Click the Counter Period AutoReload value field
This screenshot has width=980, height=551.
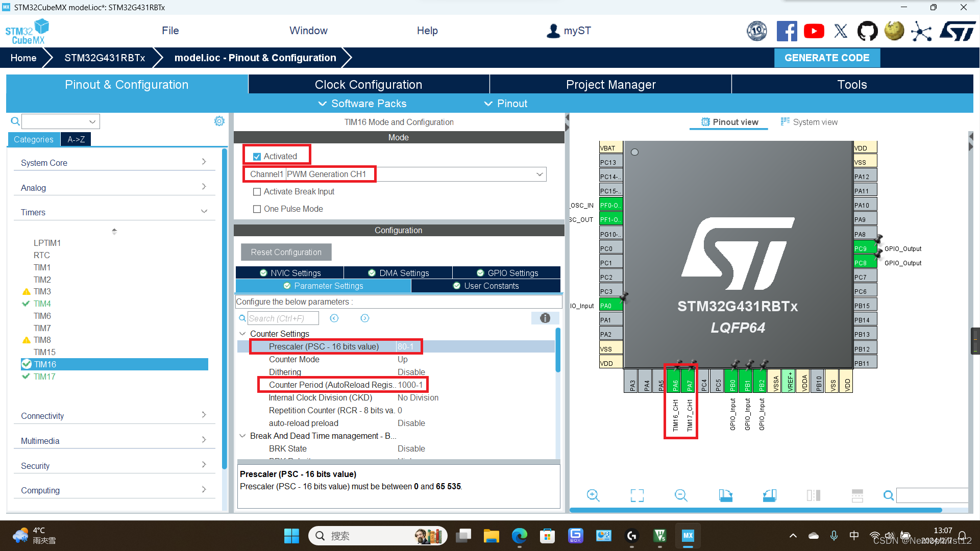(x=410, y=385)
